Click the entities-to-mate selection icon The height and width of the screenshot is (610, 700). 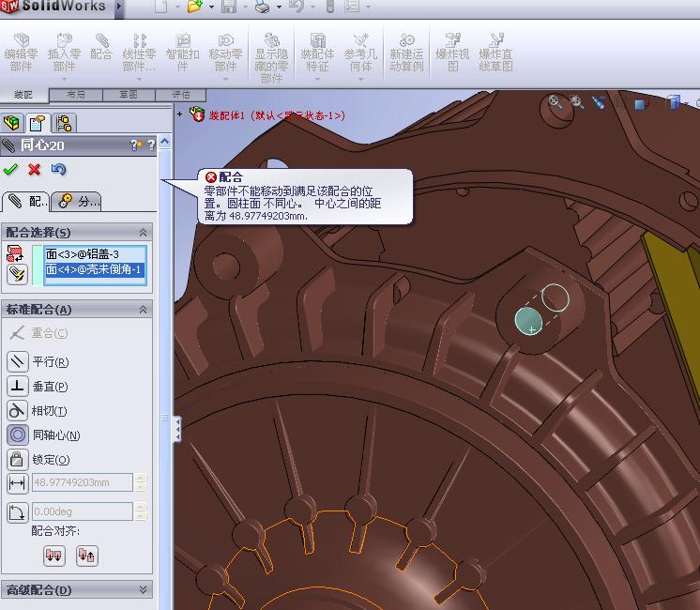point(15,253)
